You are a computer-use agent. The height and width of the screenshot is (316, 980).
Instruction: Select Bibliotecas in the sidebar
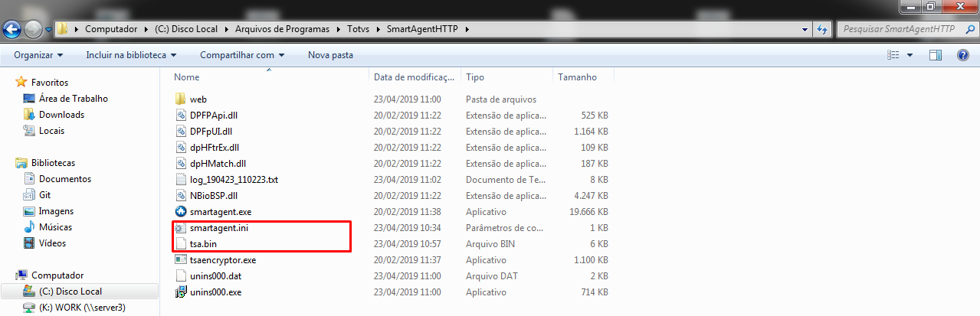point(45,163)
